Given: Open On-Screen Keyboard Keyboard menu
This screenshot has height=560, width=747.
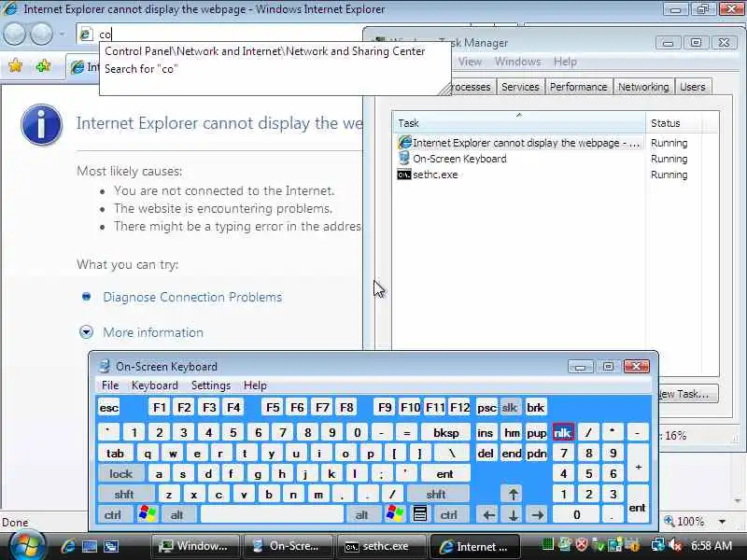Looking at the screenshot, I should pos(154,385).
